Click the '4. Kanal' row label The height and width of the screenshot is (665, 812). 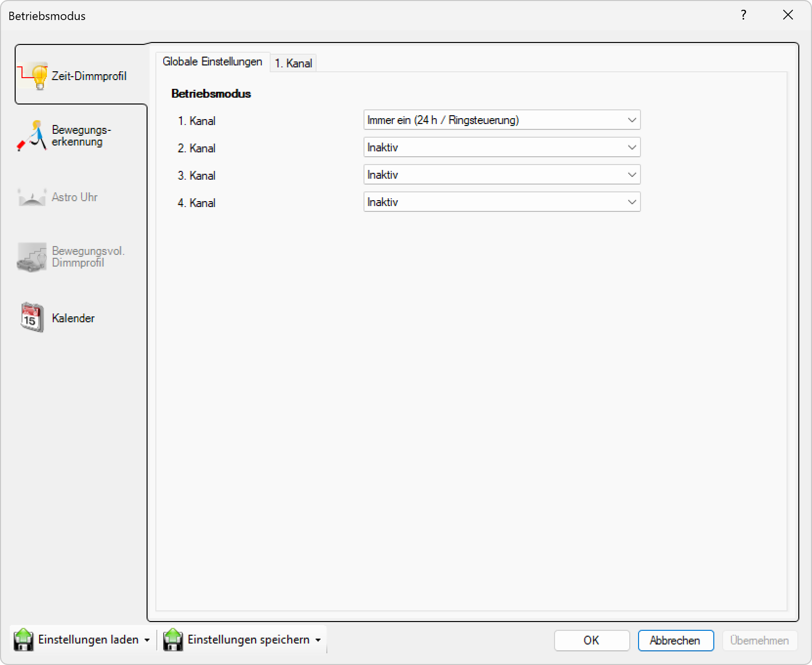point(196,203)
